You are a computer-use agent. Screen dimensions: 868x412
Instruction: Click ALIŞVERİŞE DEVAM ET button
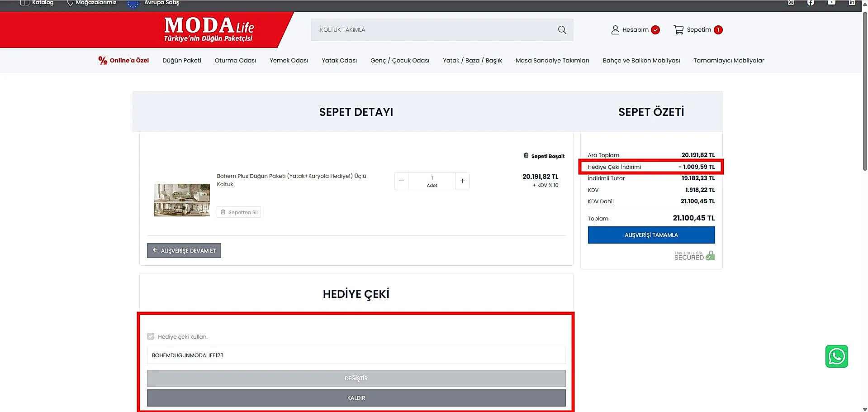184,250
